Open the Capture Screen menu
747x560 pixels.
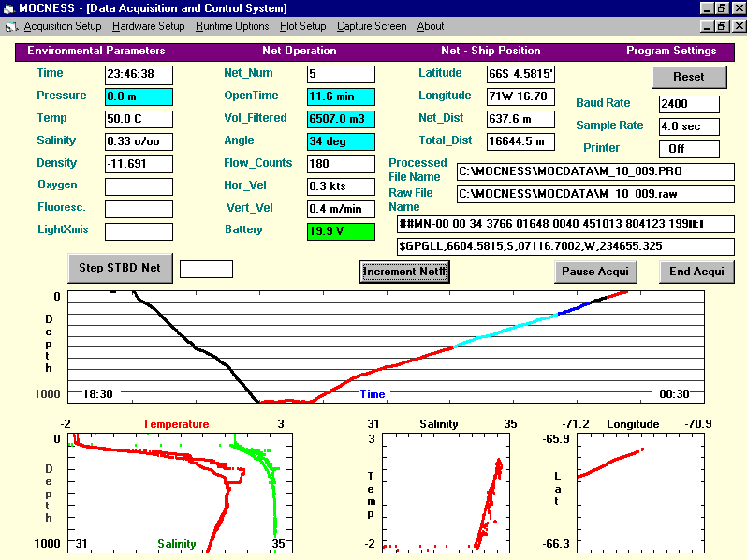(372, 26)
